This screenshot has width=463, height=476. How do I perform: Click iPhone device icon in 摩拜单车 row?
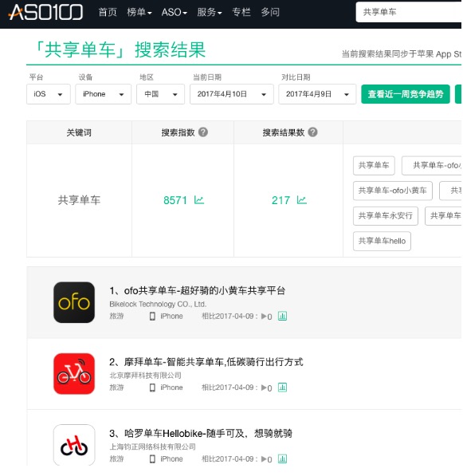pyautogui.click(x=152, y=387)
